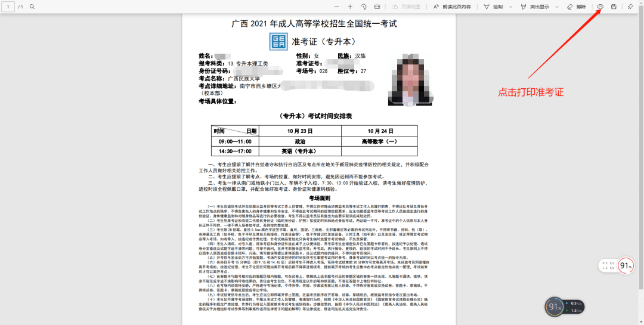This screenshot has height=325, width=644.
Task: Click the 考场号 value 028
Action: (323, 71)
